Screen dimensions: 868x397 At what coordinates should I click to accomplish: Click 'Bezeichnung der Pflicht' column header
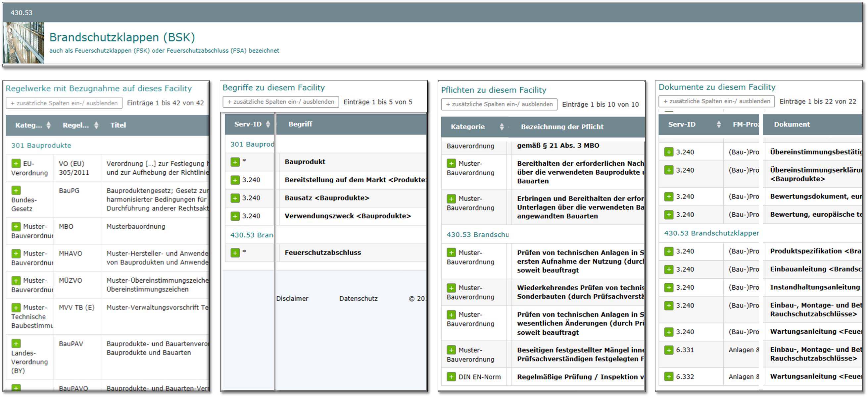click(562, 127)
